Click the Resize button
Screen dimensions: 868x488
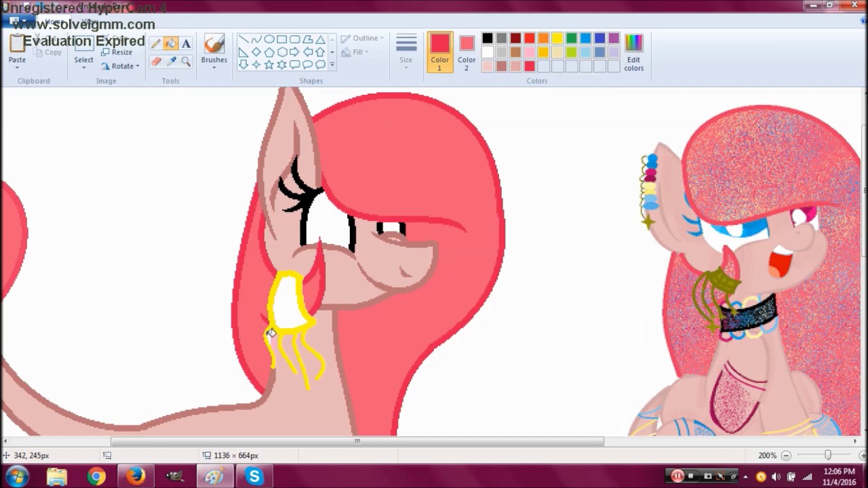(117, 52)
